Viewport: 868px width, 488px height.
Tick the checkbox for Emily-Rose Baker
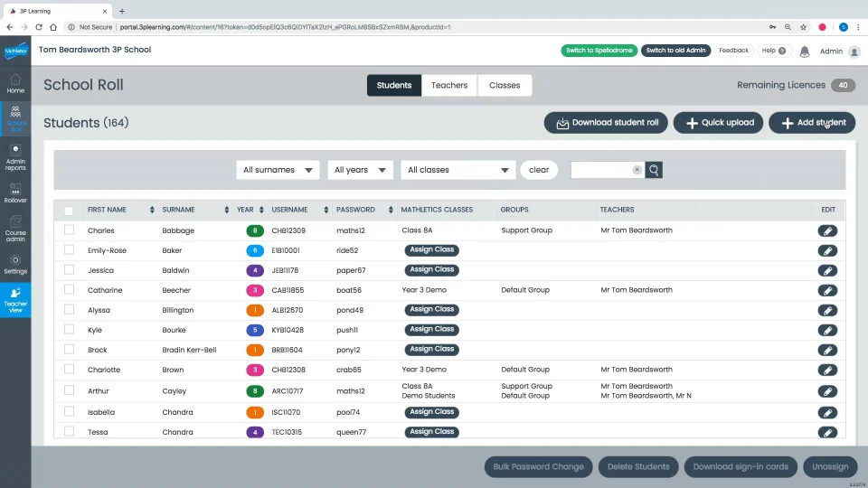click(x=70, y=250)
